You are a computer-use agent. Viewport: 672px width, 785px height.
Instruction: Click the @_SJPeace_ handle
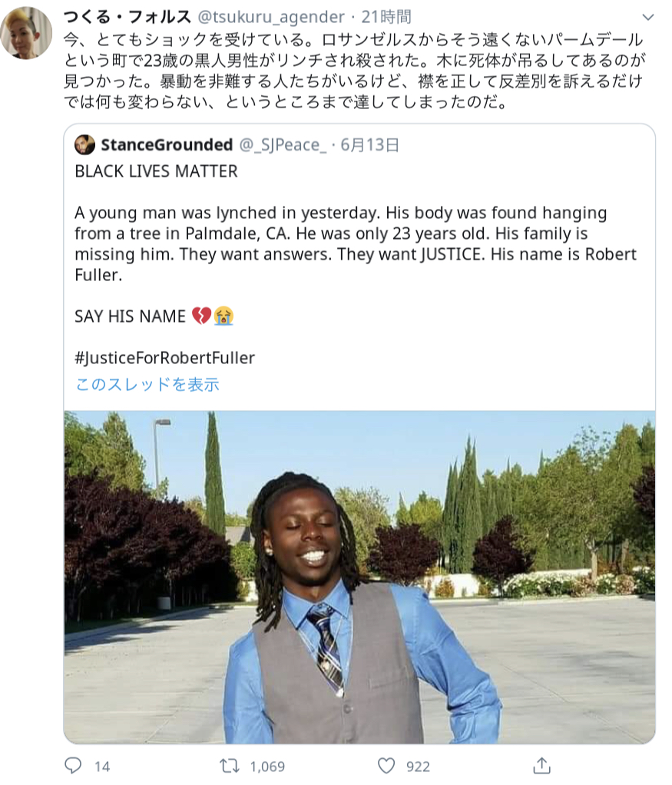(x=283, y=144)
